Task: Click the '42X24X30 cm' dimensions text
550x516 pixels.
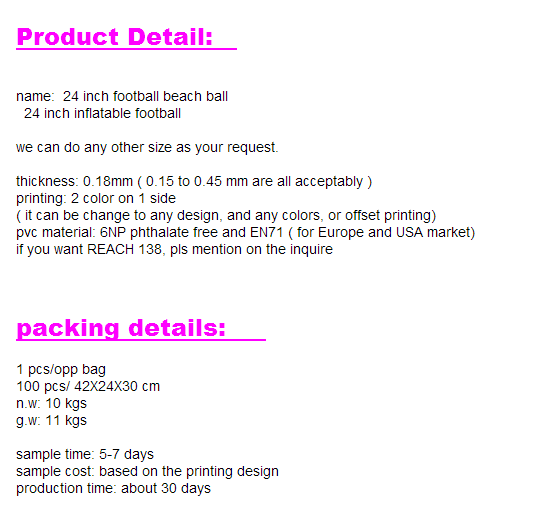Action: (117, 386)
